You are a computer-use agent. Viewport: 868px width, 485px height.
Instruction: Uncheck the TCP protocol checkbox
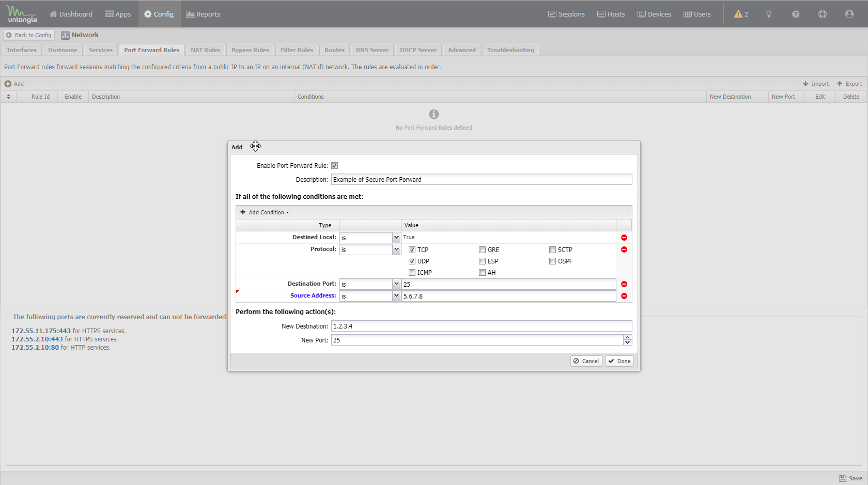[x=412, y=249]
